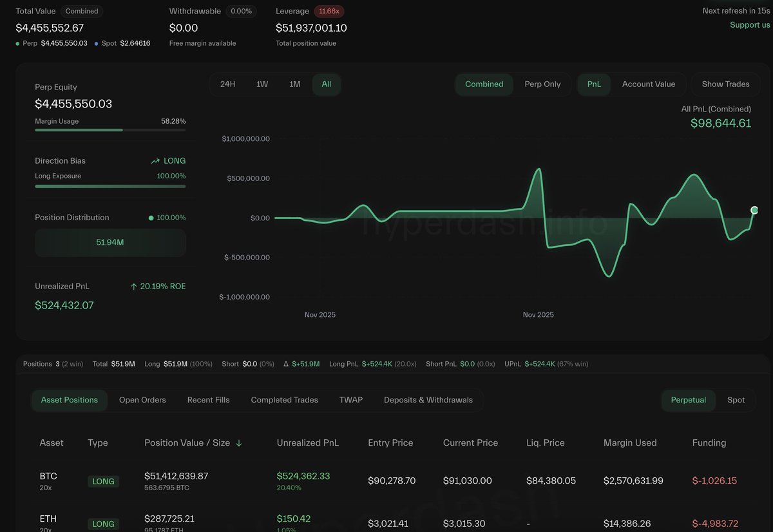Open the Open Orders tab
773x532 pixels.
click(142, 400)
